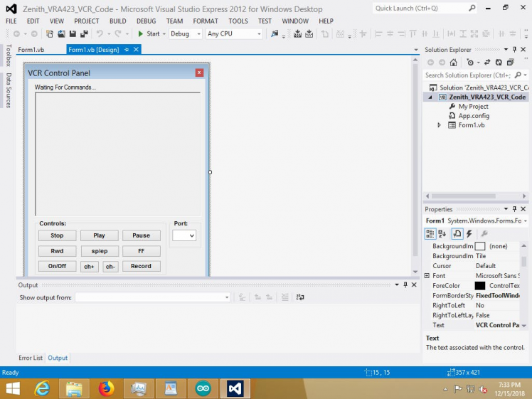The image size is (532, 399).
Task: Open the Debug configuration dropdown
Action: (x=185, y=33)
